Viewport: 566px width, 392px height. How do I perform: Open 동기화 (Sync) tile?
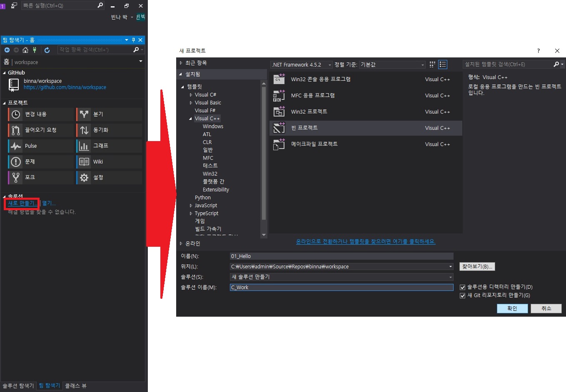109,130
